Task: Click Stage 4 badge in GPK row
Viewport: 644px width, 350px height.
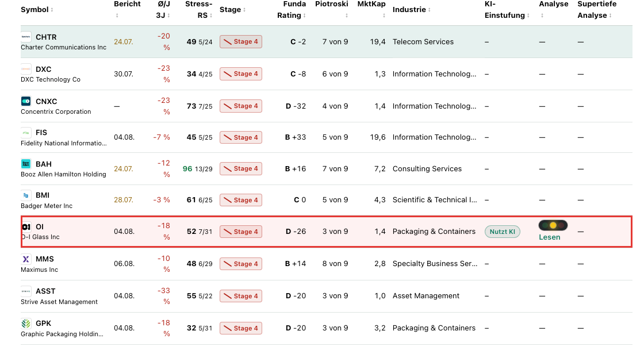Action: tap(241, 328)
